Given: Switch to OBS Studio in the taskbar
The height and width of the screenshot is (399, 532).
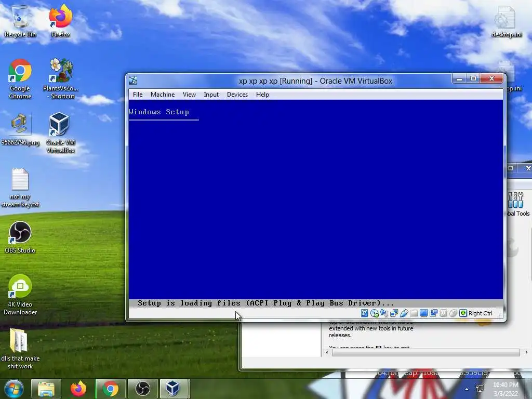Looking at the screenshot, I should (x=143, y=389).
